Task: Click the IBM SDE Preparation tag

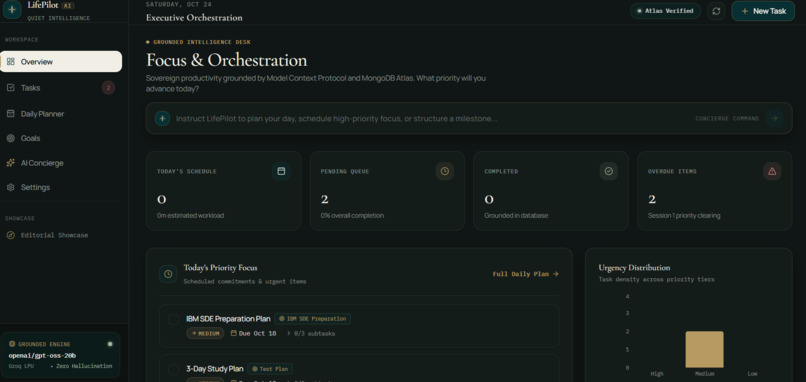Action: [x=313, y=319]
